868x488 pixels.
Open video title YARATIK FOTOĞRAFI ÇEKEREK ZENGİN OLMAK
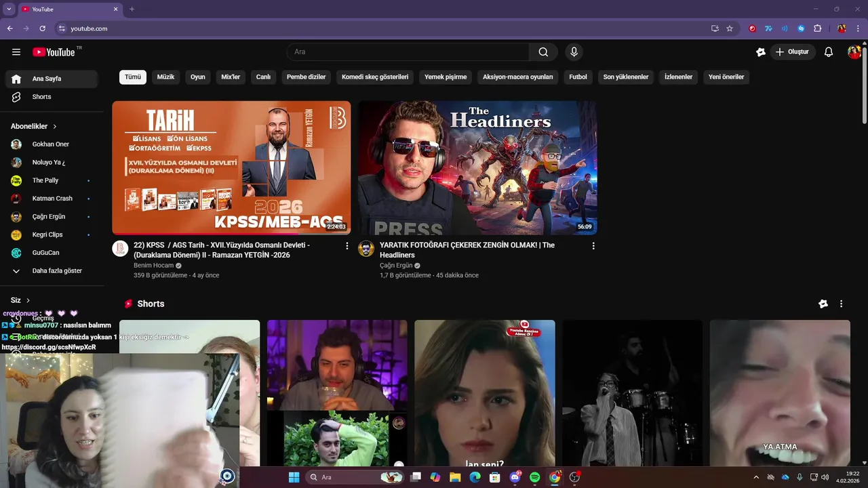click(467, 250)
